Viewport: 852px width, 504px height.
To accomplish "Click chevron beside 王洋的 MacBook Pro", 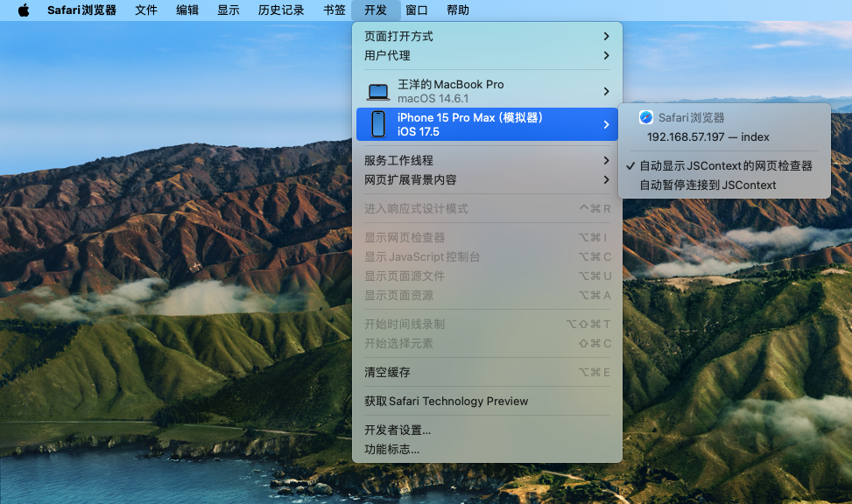I will pos(607,91).
